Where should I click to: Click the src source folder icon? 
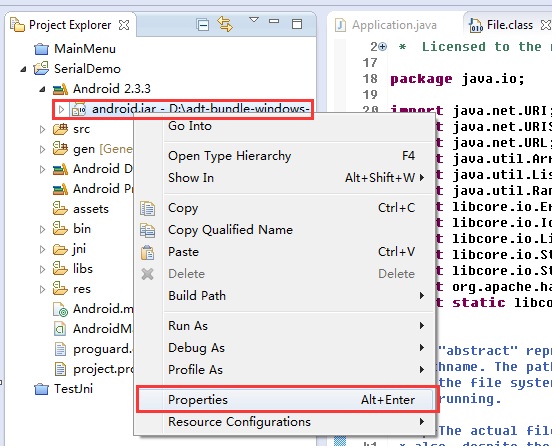[x=60, y=129]
